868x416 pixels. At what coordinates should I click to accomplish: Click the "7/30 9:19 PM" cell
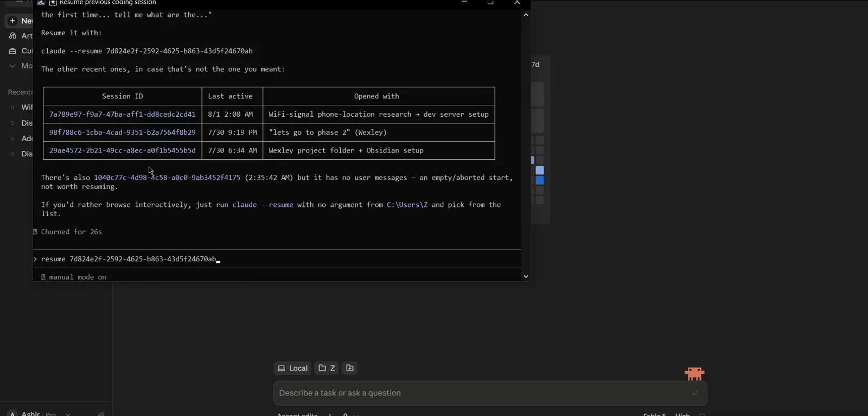coord(232,132)
